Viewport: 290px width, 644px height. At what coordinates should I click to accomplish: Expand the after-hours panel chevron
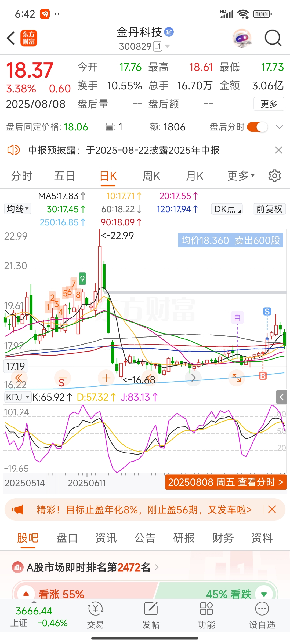click(x=280, y=127)
